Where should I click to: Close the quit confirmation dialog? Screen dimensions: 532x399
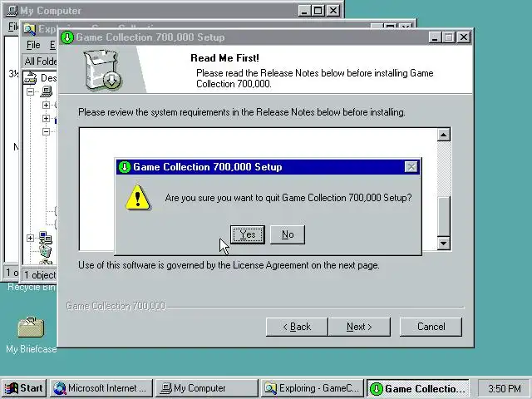tap(411, 167)
